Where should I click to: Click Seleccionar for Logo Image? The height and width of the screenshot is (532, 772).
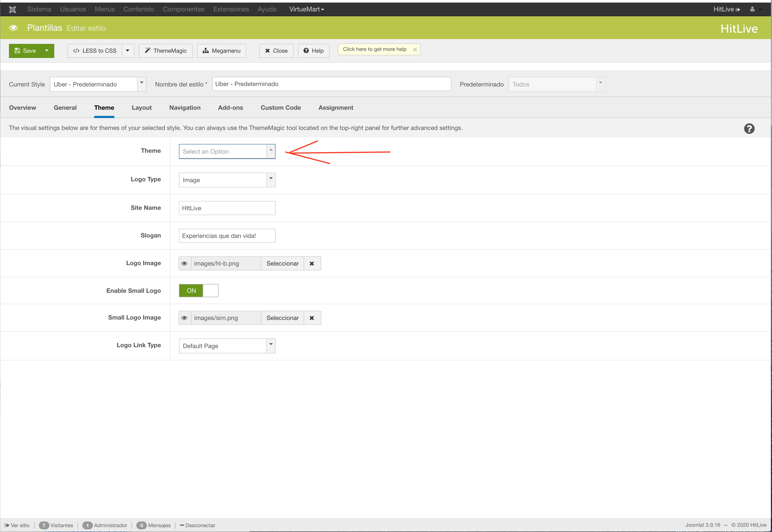pyautogui.click(x=282, y=264)
